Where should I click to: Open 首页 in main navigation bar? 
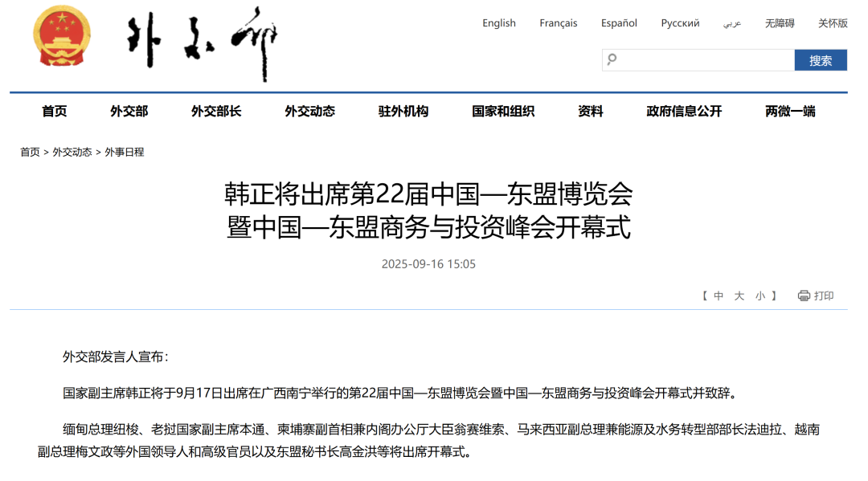click(55, 111)
